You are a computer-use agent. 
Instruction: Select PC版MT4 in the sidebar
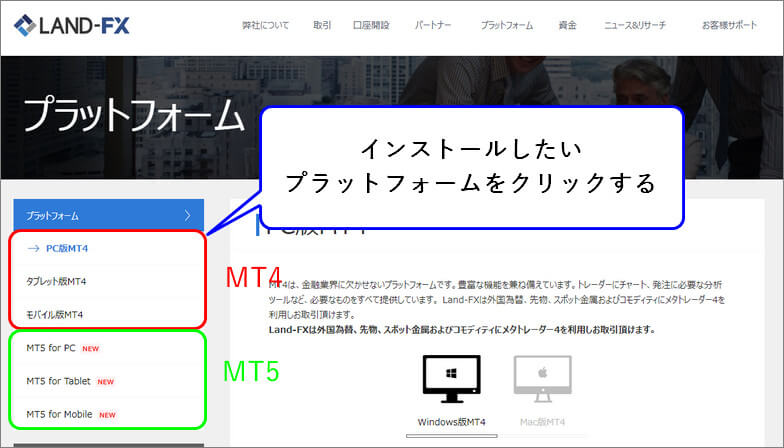[x=67, y=248]
